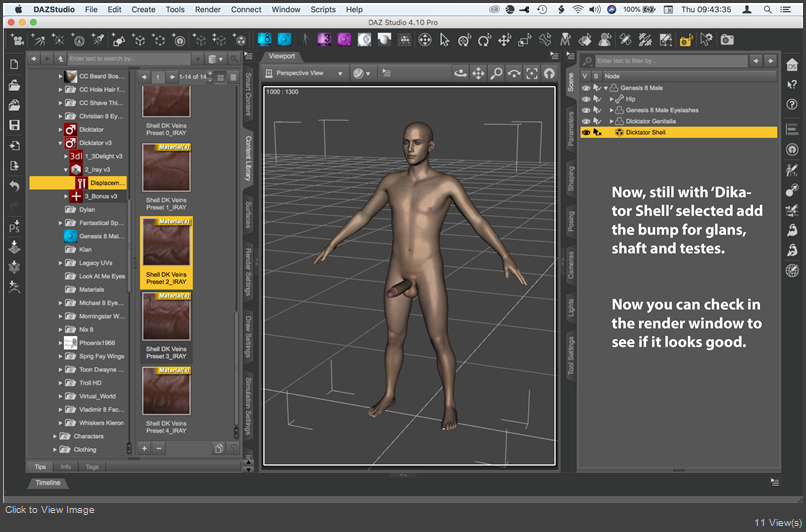Click the Undo arrow in the left sidebar
Image resolution: width=806 pixels, height=532 pixels.
coord(14,186)
